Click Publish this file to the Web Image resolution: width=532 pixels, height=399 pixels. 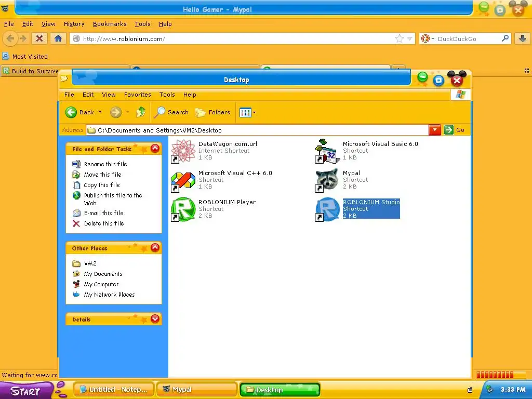113,199
